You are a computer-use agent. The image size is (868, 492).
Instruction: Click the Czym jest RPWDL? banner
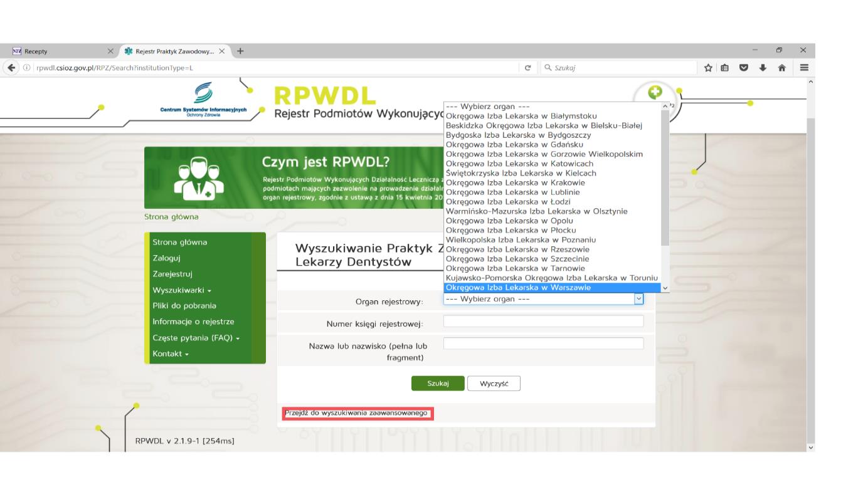[294, 177]
